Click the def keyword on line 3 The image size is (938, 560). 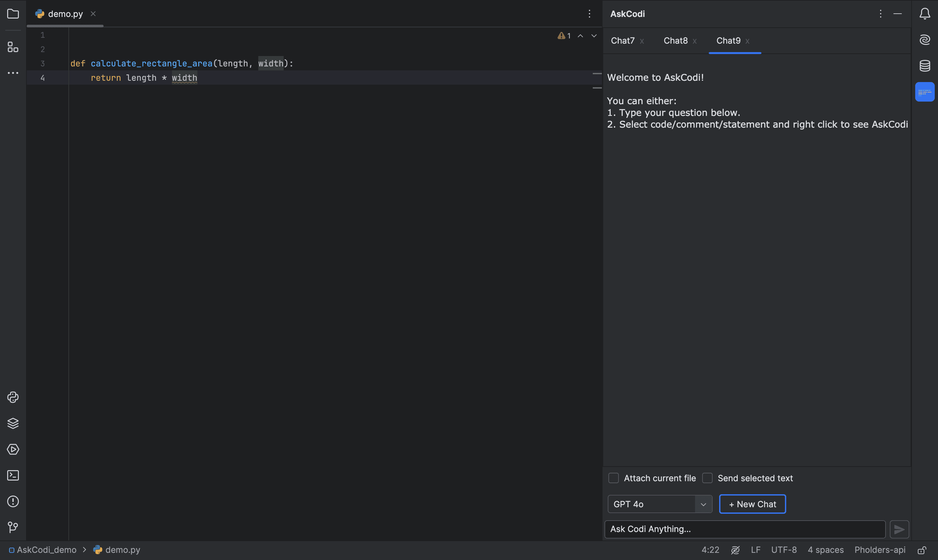(78, 63)
